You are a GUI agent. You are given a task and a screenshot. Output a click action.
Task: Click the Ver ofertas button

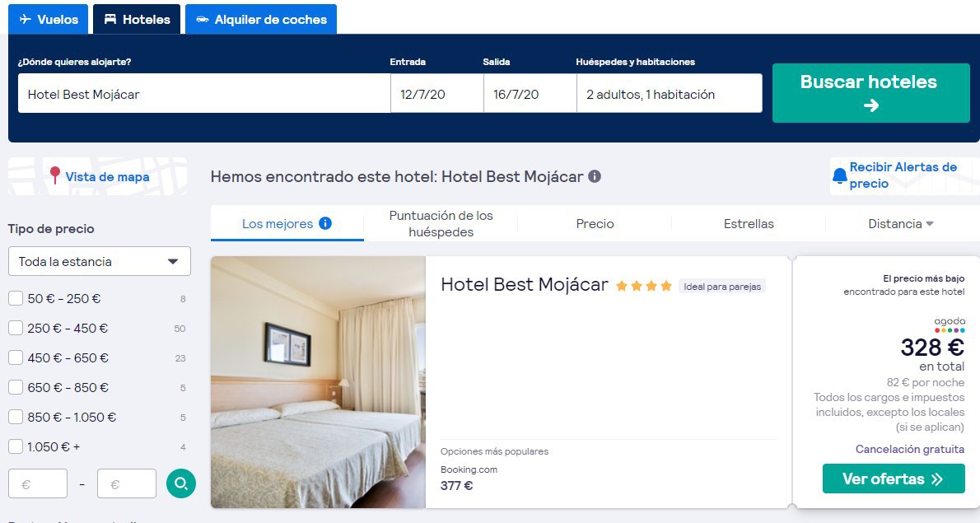(894, 479)
